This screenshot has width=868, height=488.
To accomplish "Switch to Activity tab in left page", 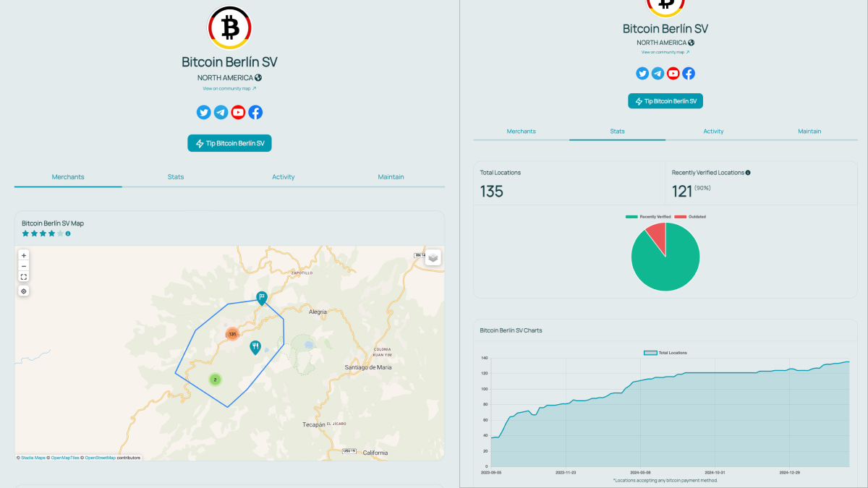I will tap(283, 177).
